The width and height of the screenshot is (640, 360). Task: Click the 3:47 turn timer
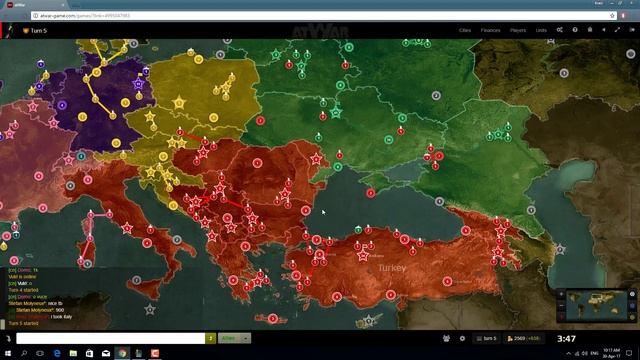567,338
